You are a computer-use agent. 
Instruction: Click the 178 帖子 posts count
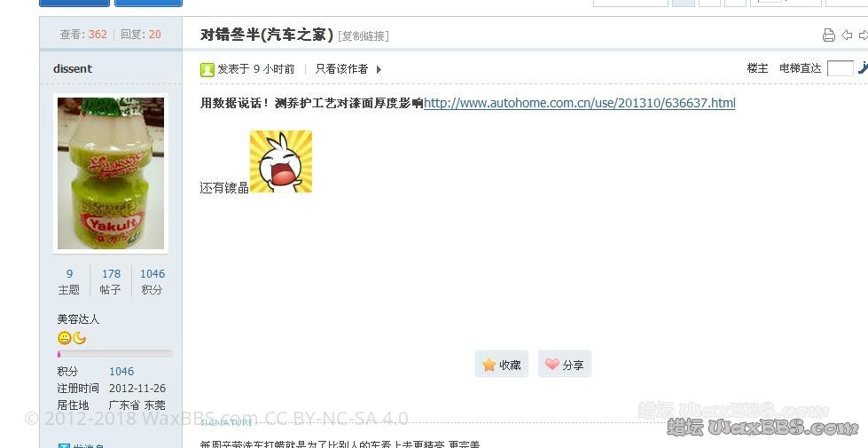pyautogui.click(x=111, y=281)
